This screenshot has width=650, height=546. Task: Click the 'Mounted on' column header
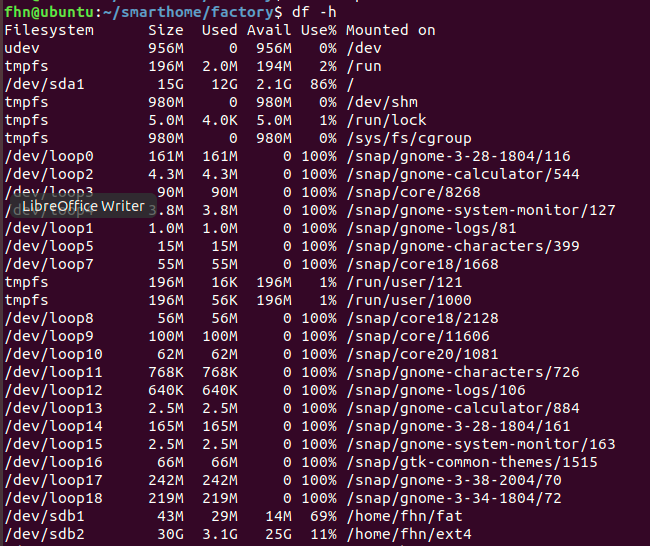coord(391,30)
